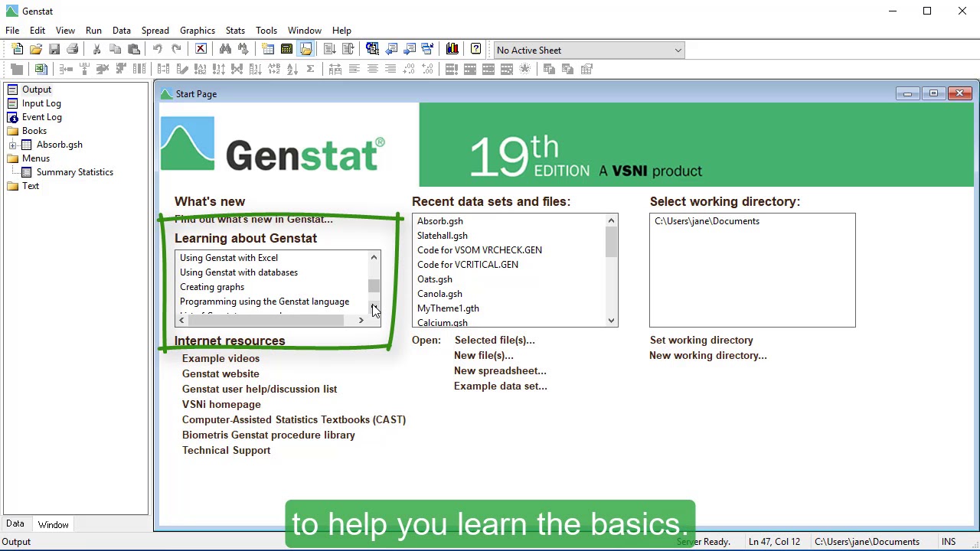Open the Example videos link

(x=220, y=358)
